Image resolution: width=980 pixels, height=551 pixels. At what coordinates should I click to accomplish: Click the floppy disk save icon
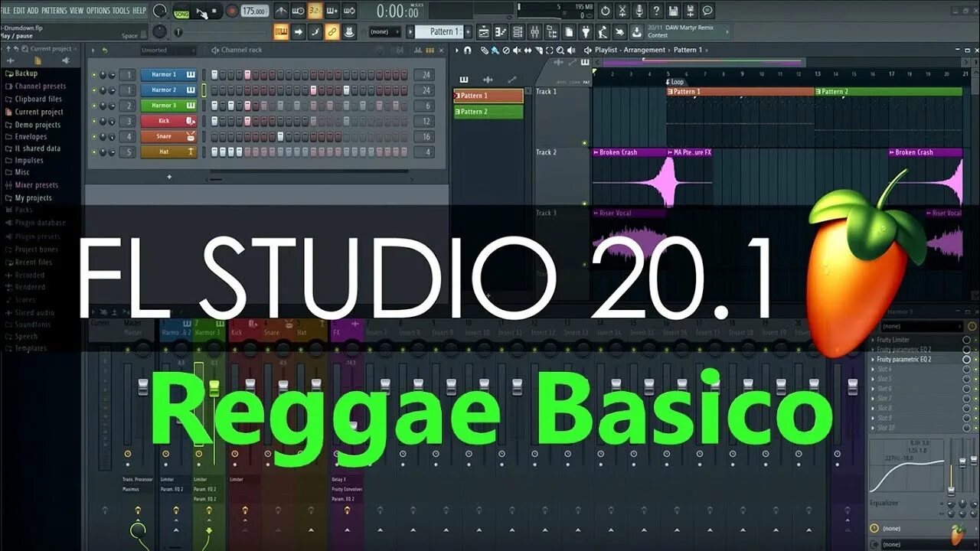[673, 11]
